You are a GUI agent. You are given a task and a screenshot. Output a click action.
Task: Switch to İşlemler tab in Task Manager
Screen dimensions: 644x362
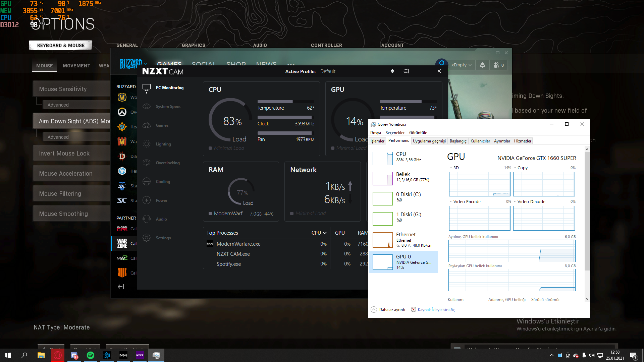tap(377, 141)
